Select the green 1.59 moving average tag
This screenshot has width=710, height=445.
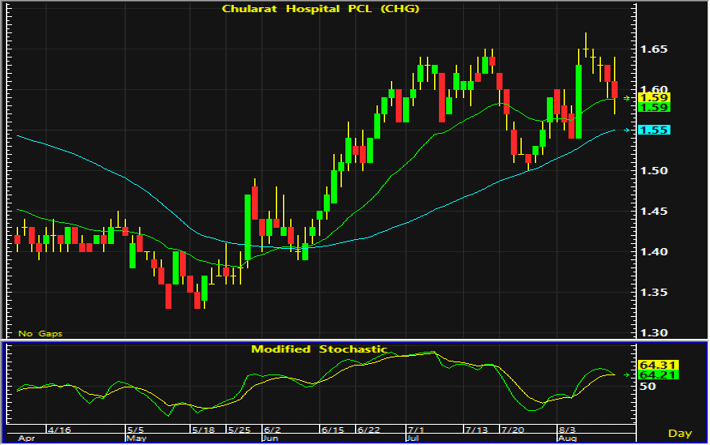pos(653,108)
